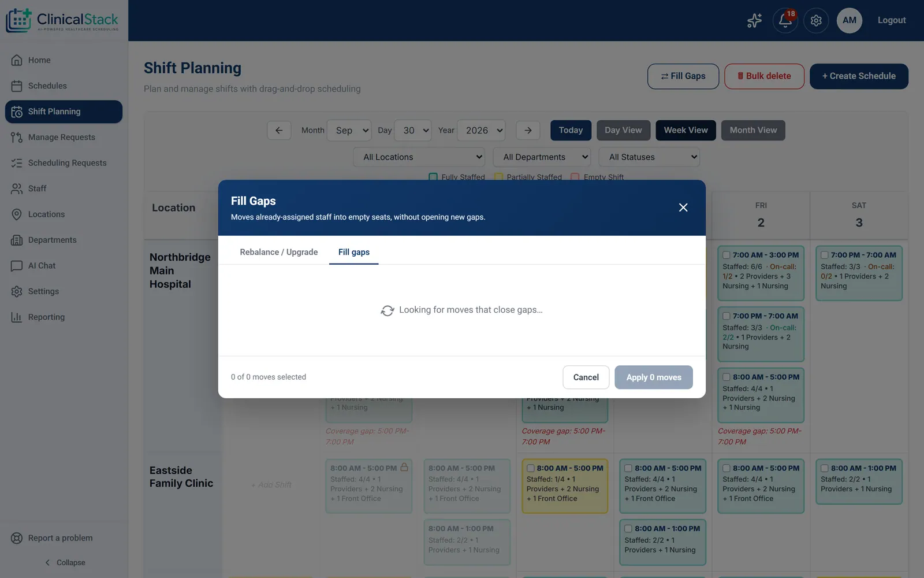Switch to Rebalance / Upgrade tab
Image resolution: width=924 pixels, height=578 pixels.
point(279,252)
